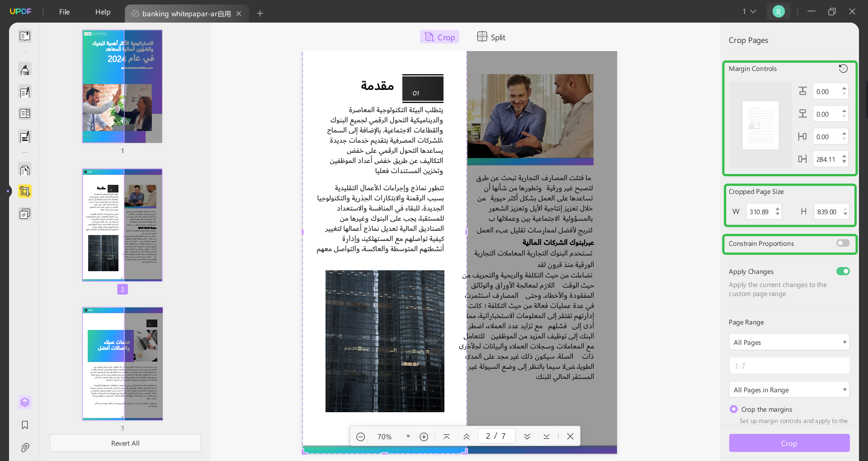
Task: Open the Bookmark panel icon
Action: 25,425
